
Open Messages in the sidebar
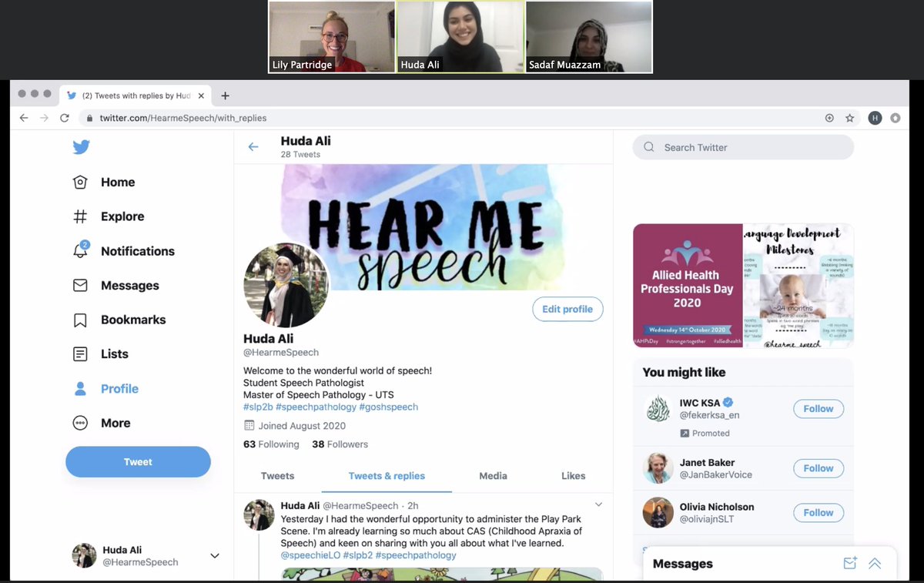click(x=116, y=286)
